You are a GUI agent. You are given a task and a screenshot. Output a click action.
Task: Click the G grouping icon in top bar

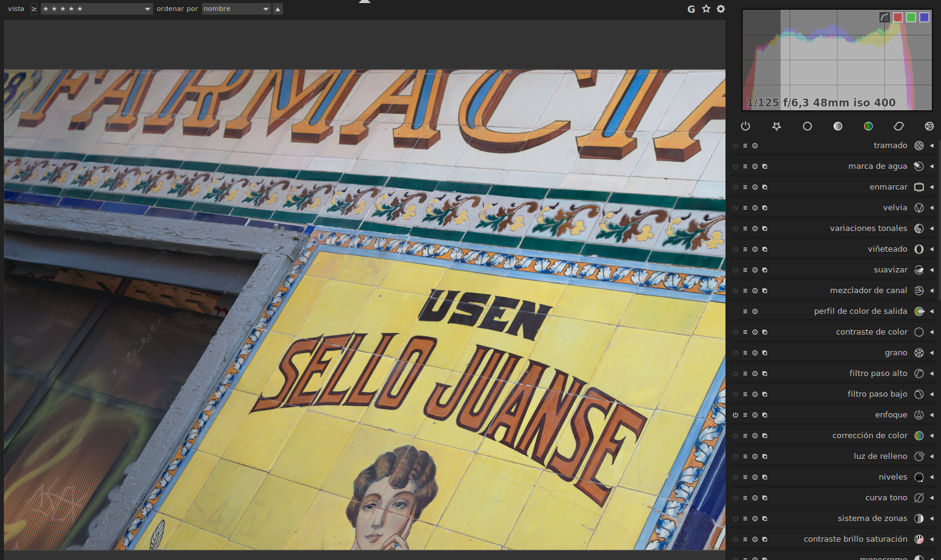coord(691,9)
